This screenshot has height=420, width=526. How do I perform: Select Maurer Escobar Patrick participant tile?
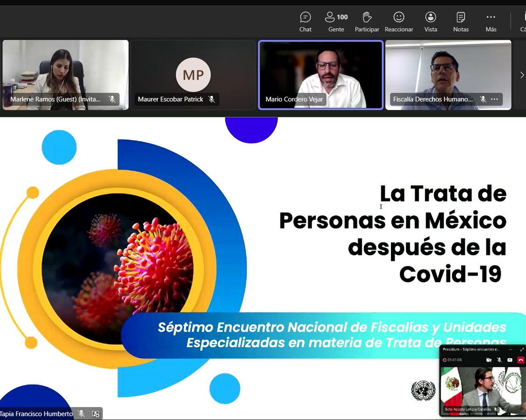[193, 74]
